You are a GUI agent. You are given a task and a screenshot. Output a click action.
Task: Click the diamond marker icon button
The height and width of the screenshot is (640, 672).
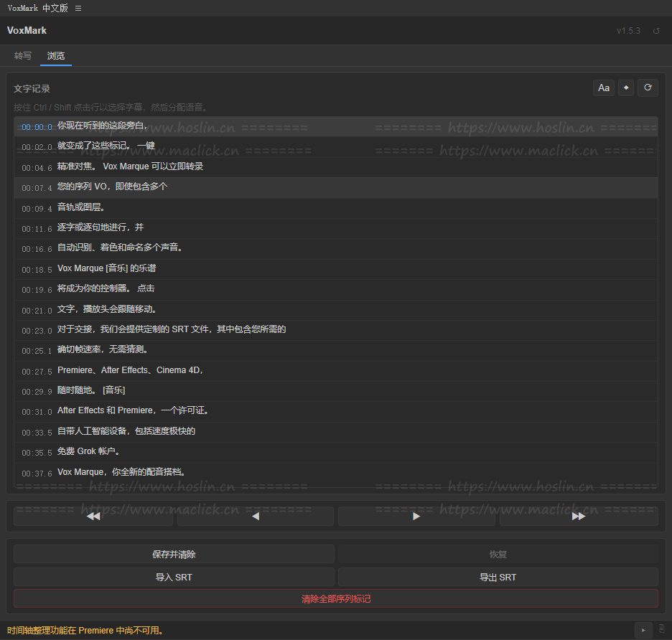point(626,88)
